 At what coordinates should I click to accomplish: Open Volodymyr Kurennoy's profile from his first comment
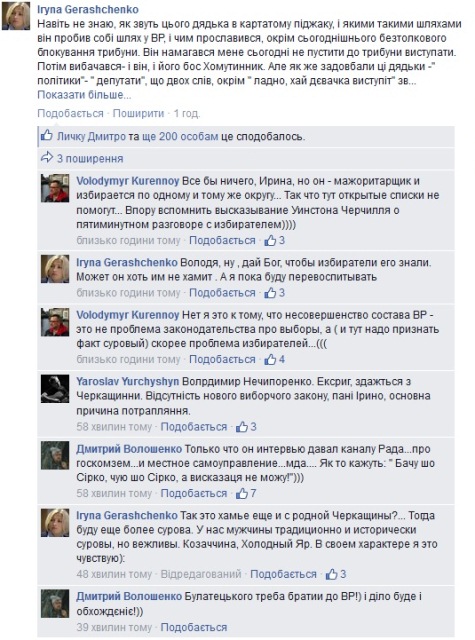[128, 181]
